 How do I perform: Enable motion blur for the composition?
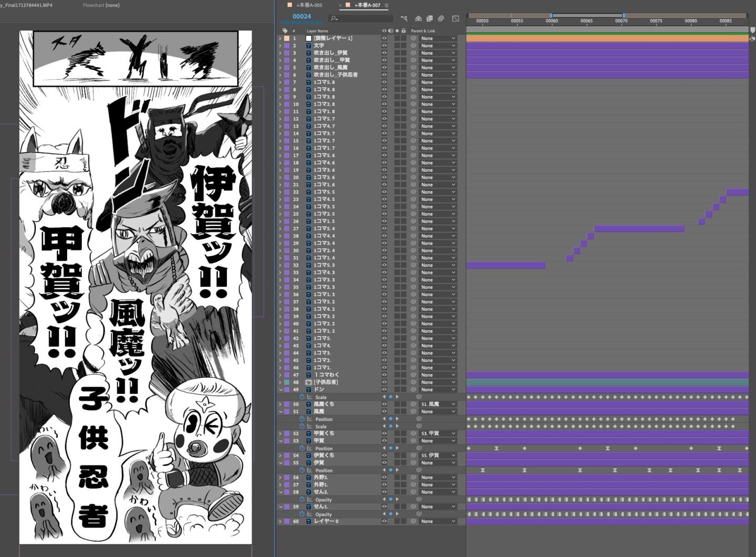coord(441,18)
